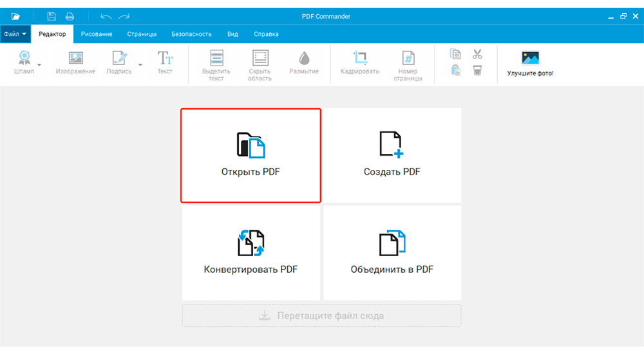Pick the Текст text tool
This screenshot has height=354, width=644.
[165, 63]
